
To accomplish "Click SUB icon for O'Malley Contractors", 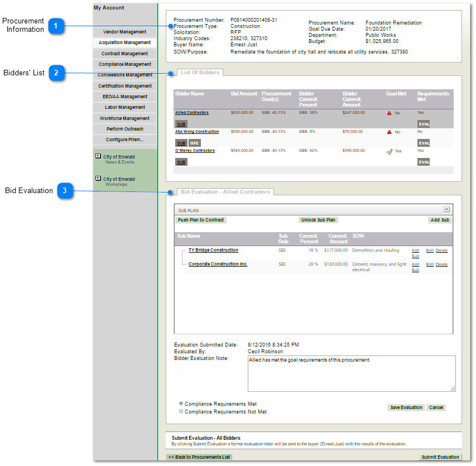I will (x=181, y=162).
